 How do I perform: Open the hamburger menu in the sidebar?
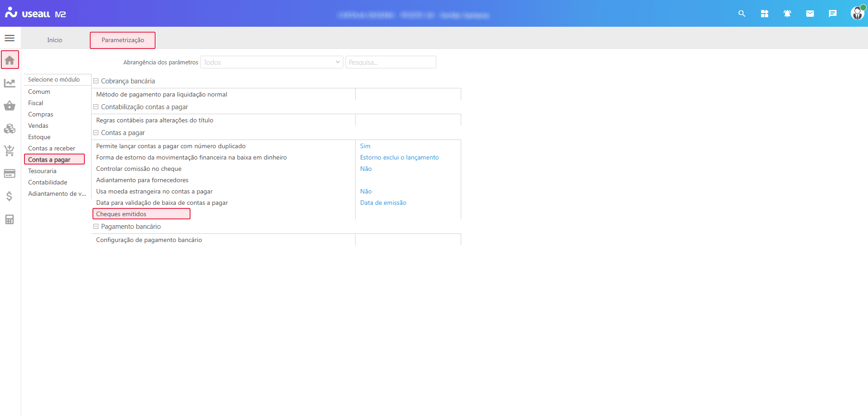click(10, 38)
